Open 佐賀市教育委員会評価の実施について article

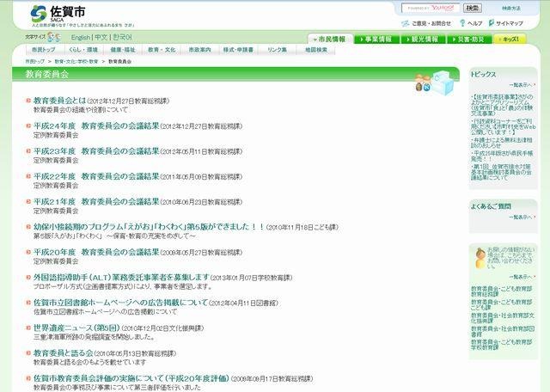(x=131, y=378)
